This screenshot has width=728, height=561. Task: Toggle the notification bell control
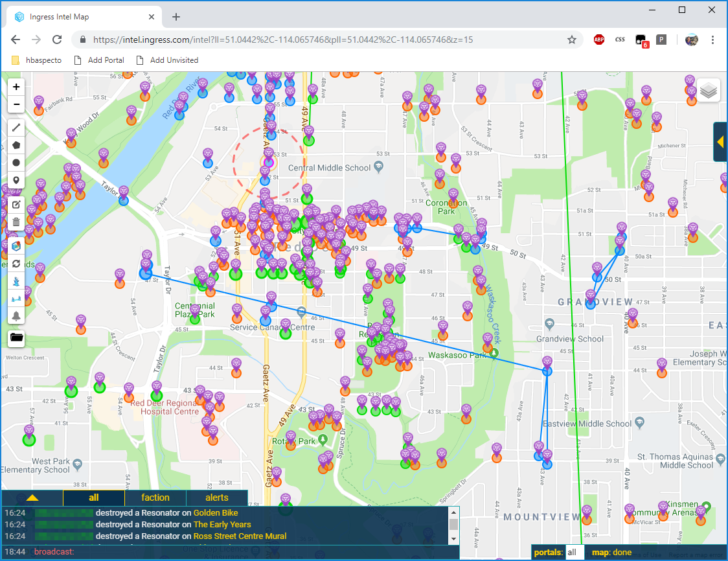click(16, 316)
